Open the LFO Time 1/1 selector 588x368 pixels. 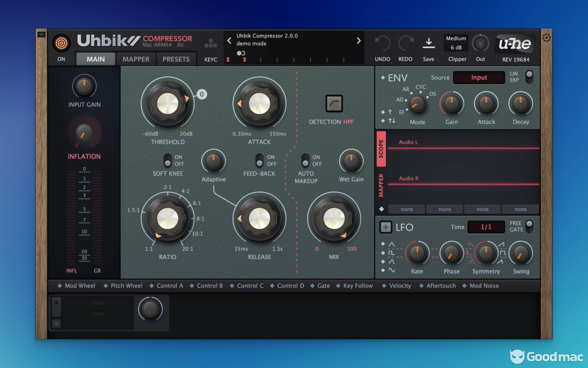tap(486, 227)
